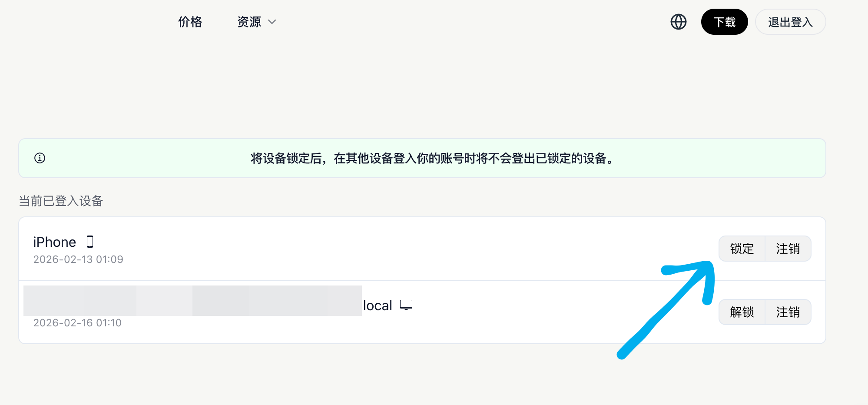Screen dimensions: 868x405
Task: Click the desktop monitor icon beside local
Action: pos(406,305)
